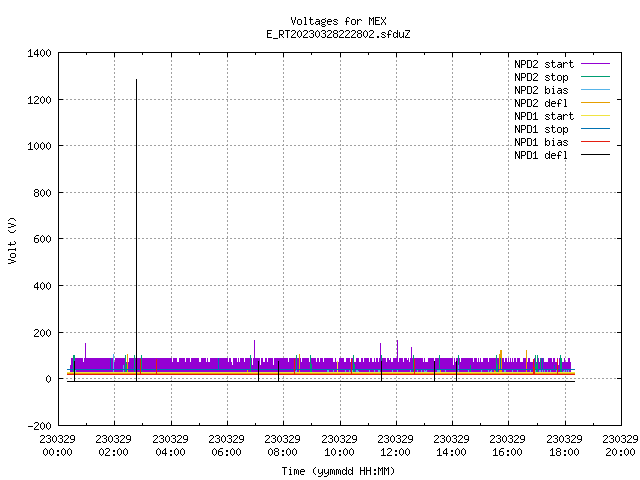Click the 1200 y-axis tick label

(x=39, y=100)
